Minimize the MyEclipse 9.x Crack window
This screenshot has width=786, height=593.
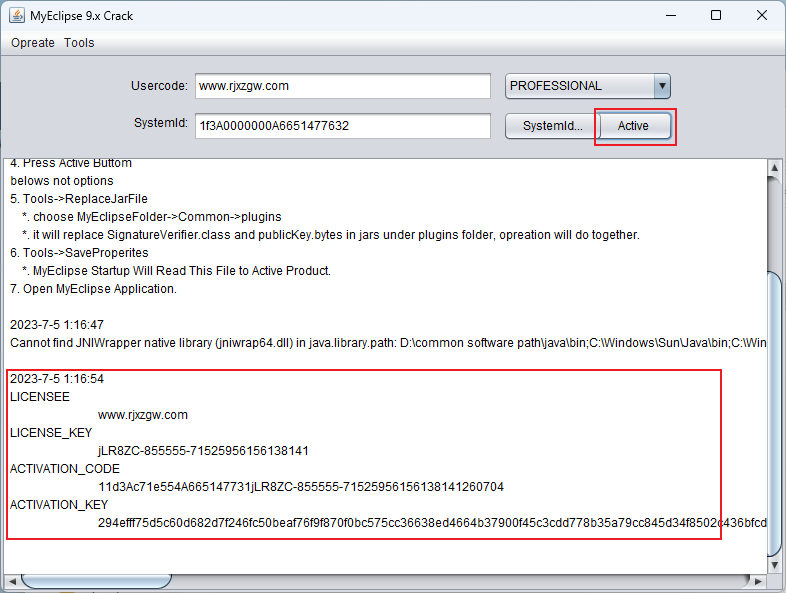coord(671,16)
